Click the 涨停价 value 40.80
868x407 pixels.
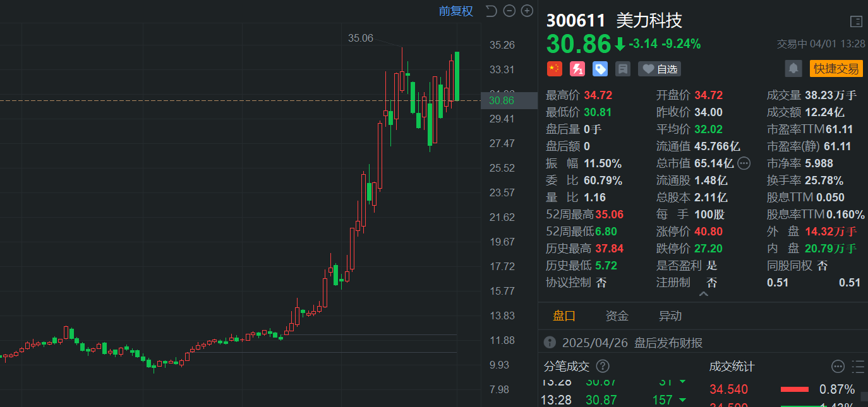[x=708, y=232]
